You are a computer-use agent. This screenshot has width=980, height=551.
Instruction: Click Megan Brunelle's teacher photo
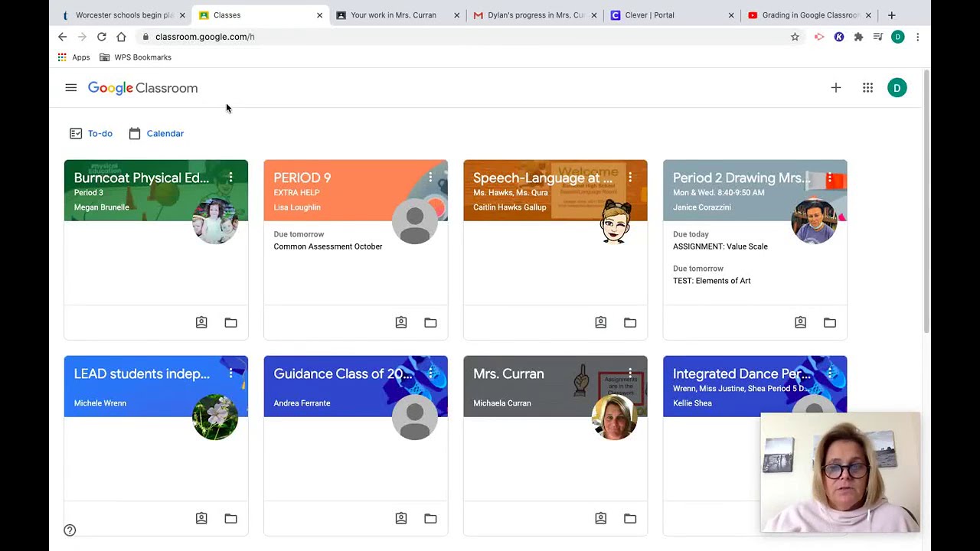click(215, 221)
